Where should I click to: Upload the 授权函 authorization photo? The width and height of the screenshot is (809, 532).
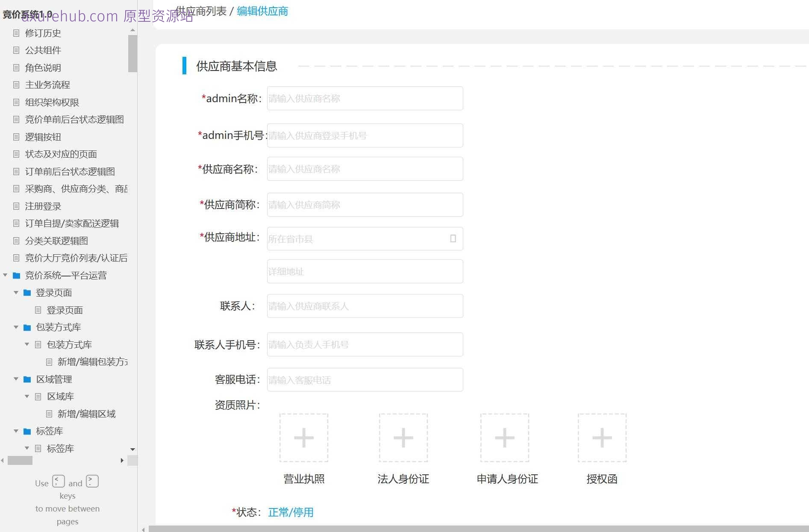pos(602,438)
